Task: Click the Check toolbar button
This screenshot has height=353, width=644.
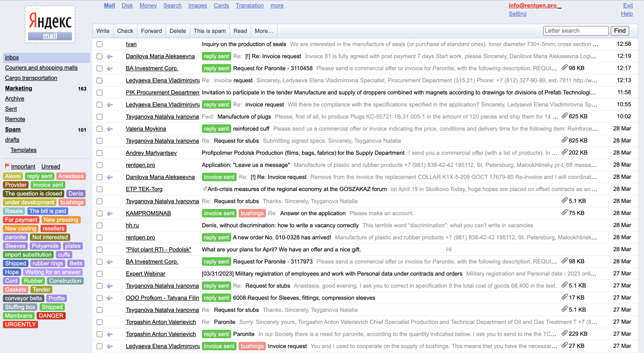Action: coord(125,31)
